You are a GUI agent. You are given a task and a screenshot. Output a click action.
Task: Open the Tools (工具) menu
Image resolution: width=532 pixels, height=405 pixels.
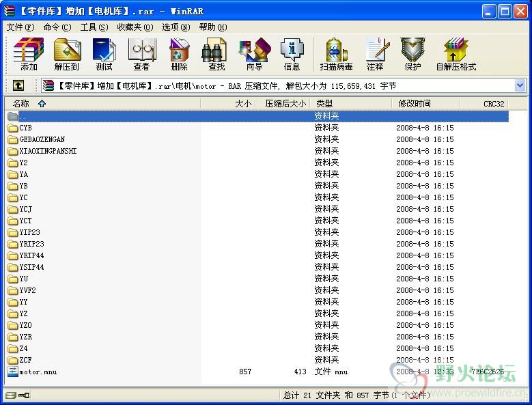tap(94, 27)
